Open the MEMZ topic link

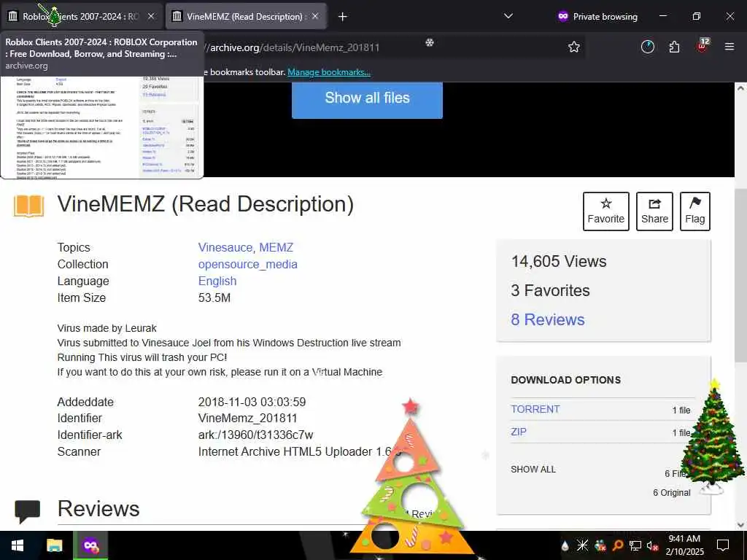(x=276, y=248)
